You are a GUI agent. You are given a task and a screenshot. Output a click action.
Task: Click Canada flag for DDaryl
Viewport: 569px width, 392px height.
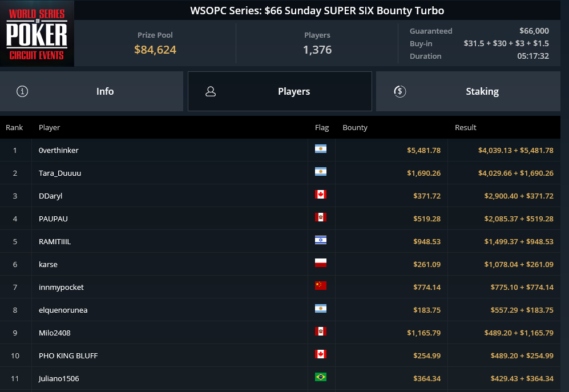(x=321, y=195)
